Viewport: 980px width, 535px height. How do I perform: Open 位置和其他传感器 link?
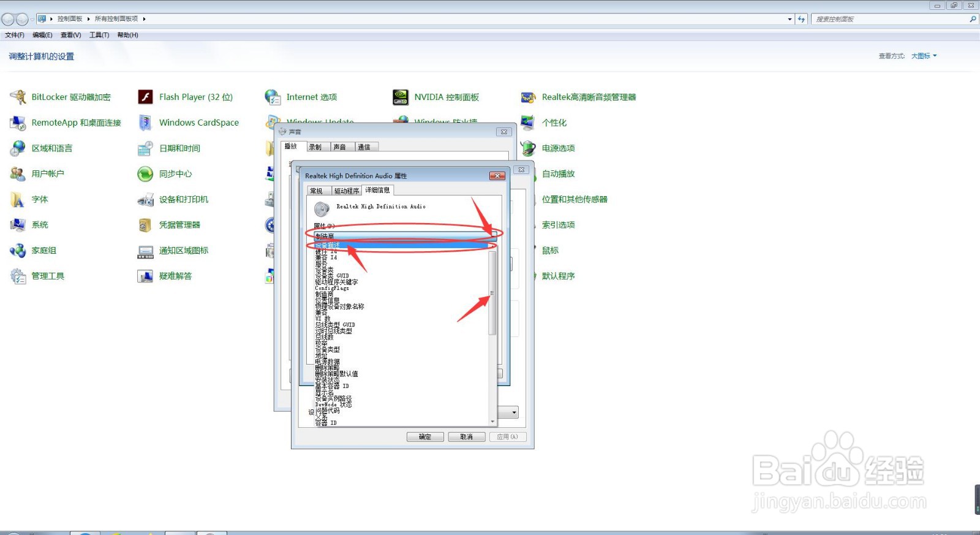[575, 200]
